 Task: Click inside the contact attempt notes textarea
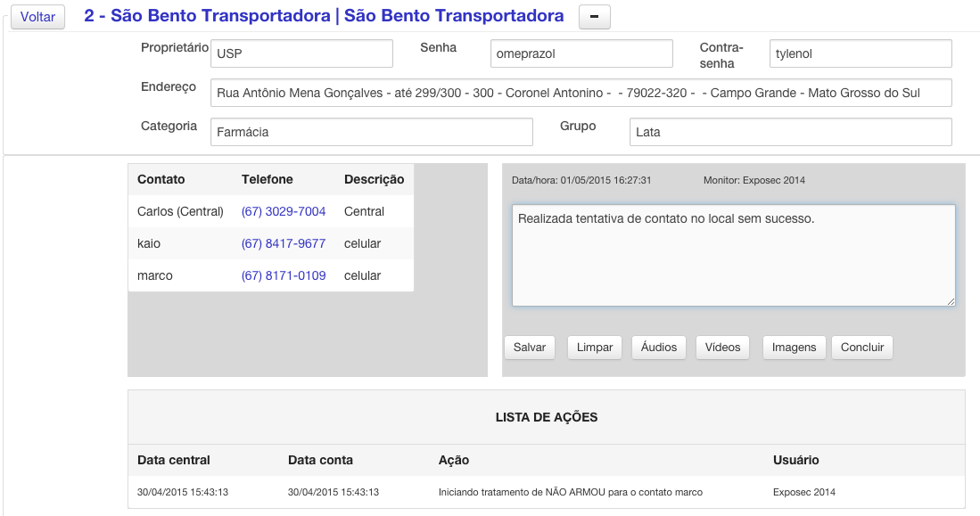pyautogui.click(x=734, y=256)
